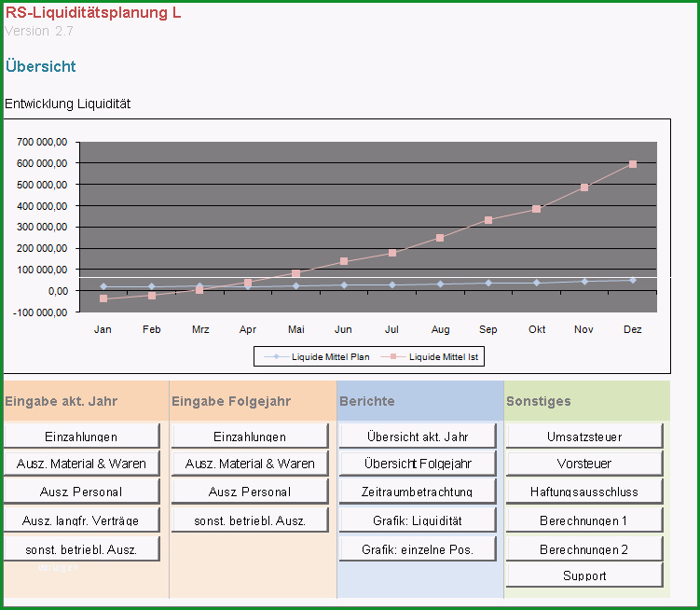This screenshot has width=700, height=610.
Task: Show Grafik: einzelne Pos.
Action: (418, 549)
